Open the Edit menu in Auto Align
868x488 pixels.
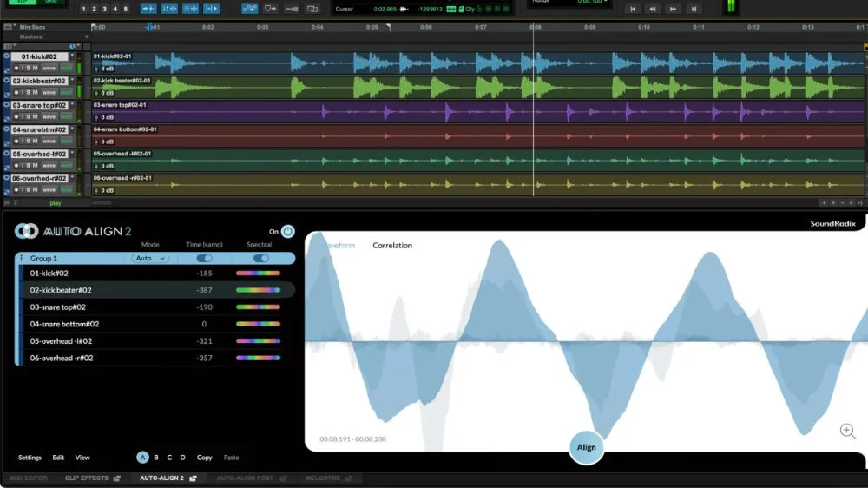(58, 458)
